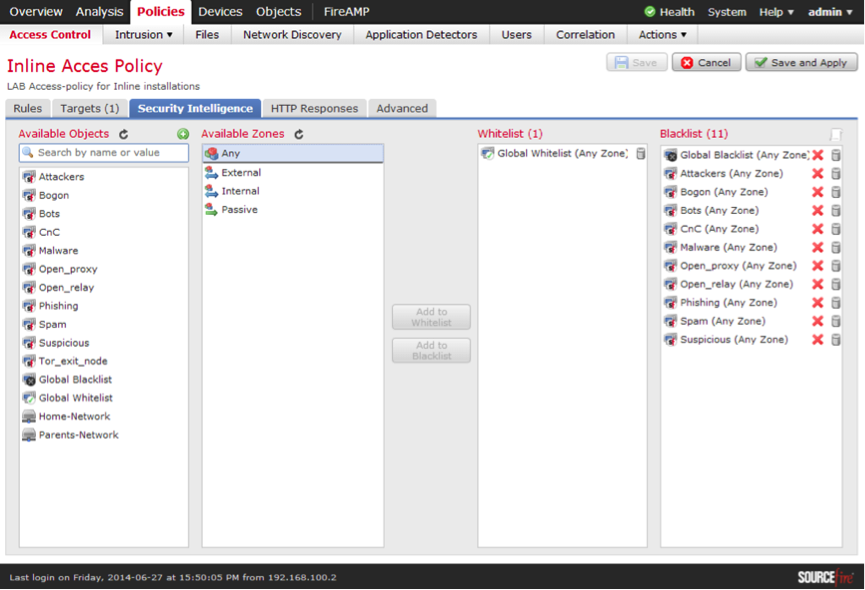Select the Internal zone
Image resolution: width=865 pixels, height=590 pixels.
pos(293,191)
